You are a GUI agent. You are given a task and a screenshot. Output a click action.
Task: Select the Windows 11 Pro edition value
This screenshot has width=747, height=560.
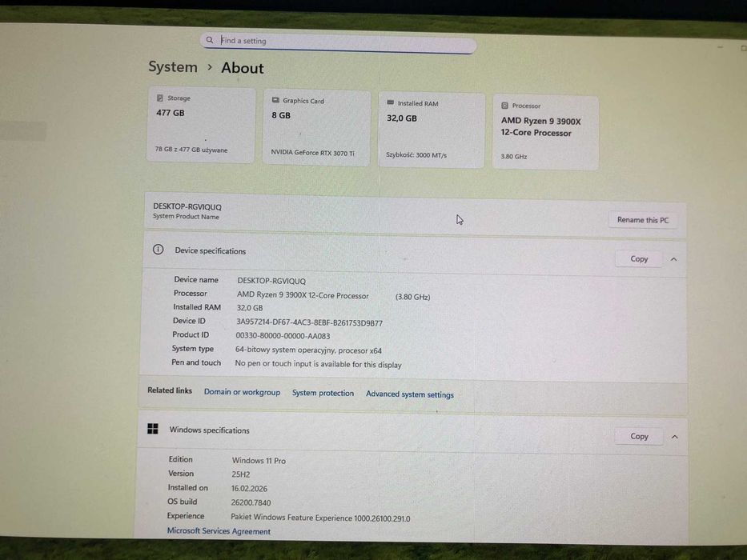[259, 461]
